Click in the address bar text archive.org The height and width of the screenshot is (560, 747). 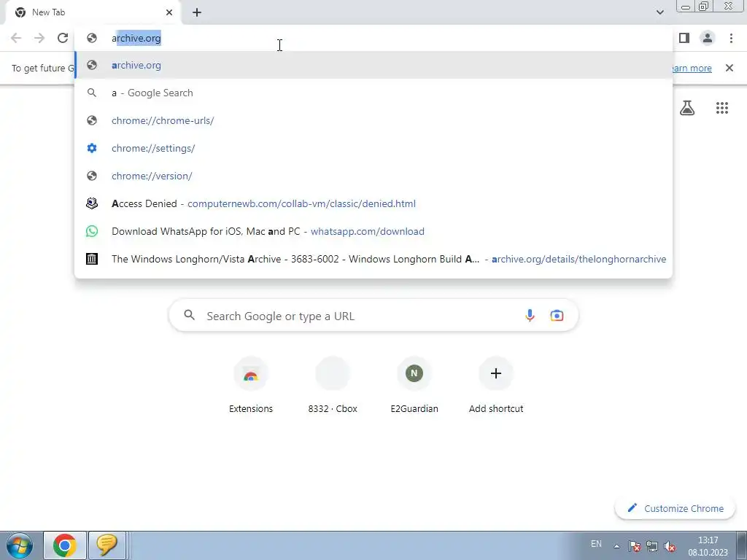(136, 38)
